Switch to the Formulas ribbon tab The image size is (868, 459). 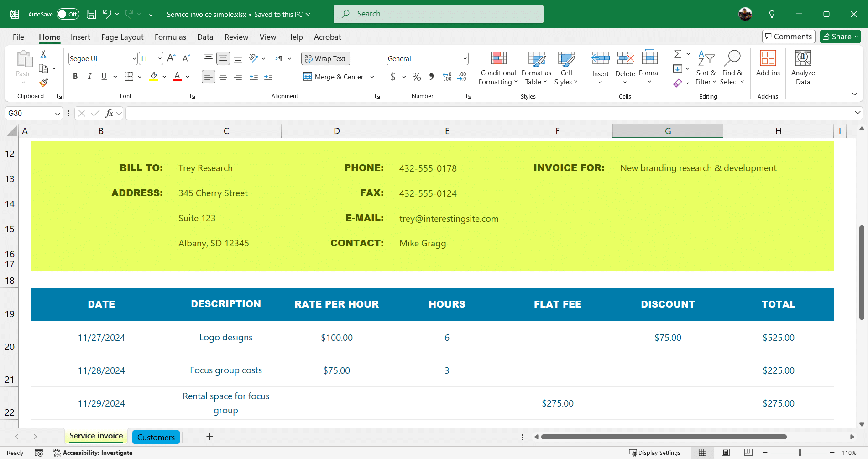[170, 37]
